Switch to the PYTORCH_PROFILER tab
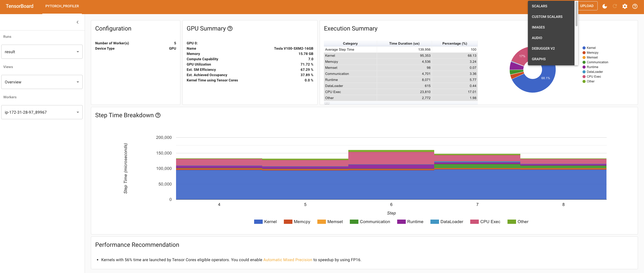Screen dimensions: 644x273 [62, 6]
